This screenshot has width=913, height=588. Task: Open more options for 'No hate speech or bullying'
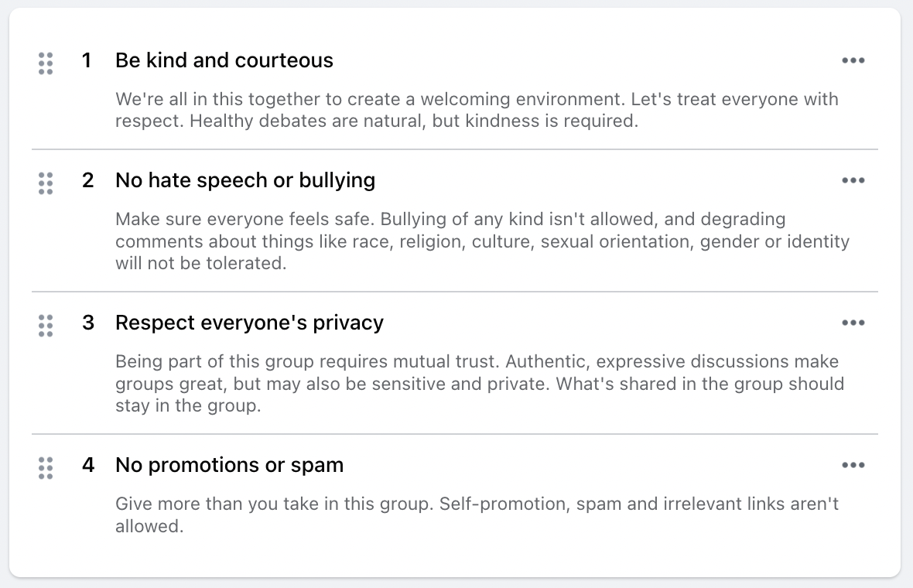tap(853, 180)
